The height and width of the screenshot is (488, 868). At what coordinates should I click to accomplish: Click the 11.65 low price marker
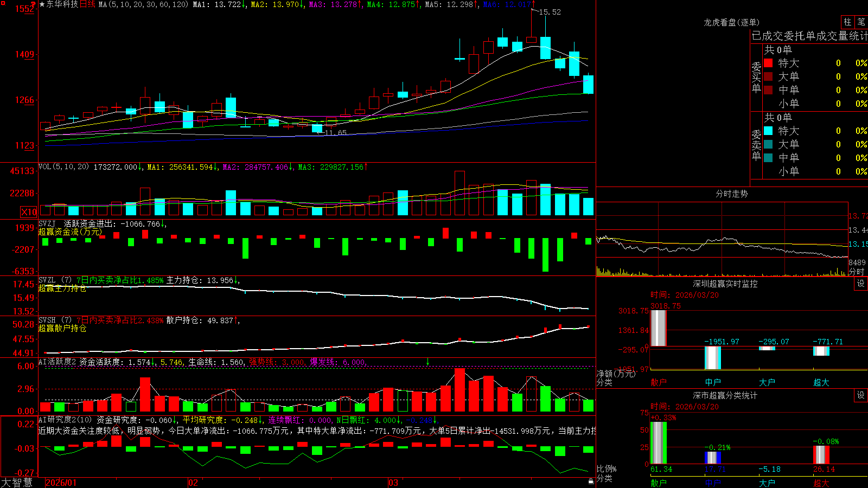(x=335, y=133)
